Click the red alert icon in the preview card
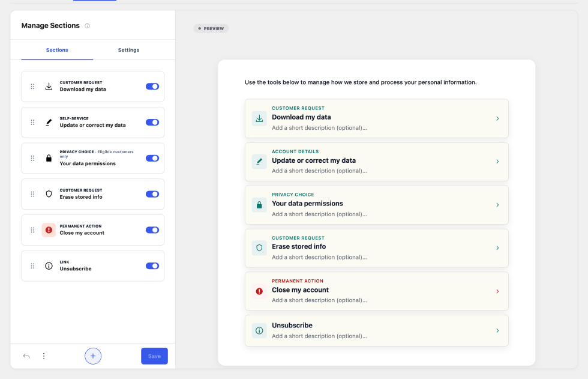Screen dimensions: 588x379 pos(259,291)
